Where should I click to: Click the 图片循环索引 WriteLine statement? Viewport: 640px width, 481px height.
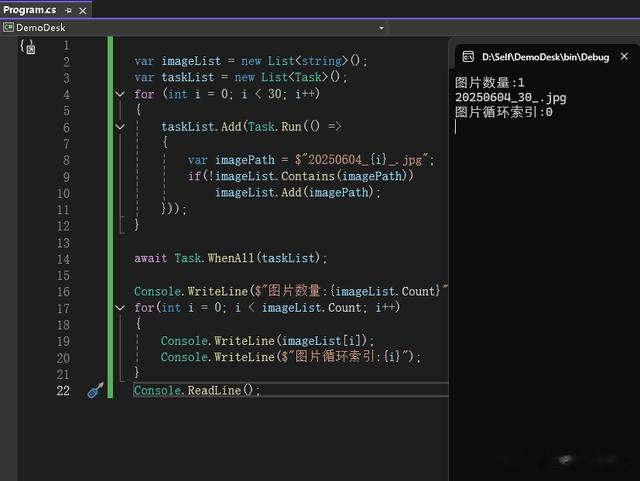pos(291,357)
